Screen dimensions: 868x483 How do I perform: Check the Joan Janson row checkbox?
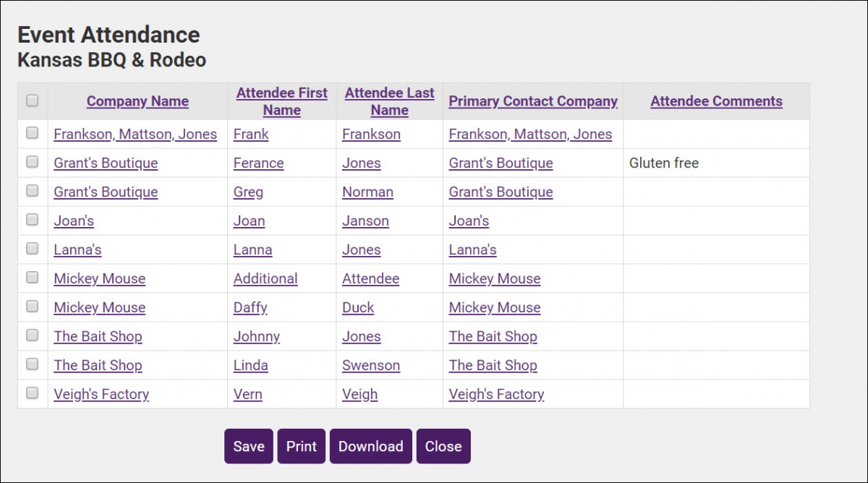[x=33, y=220]
